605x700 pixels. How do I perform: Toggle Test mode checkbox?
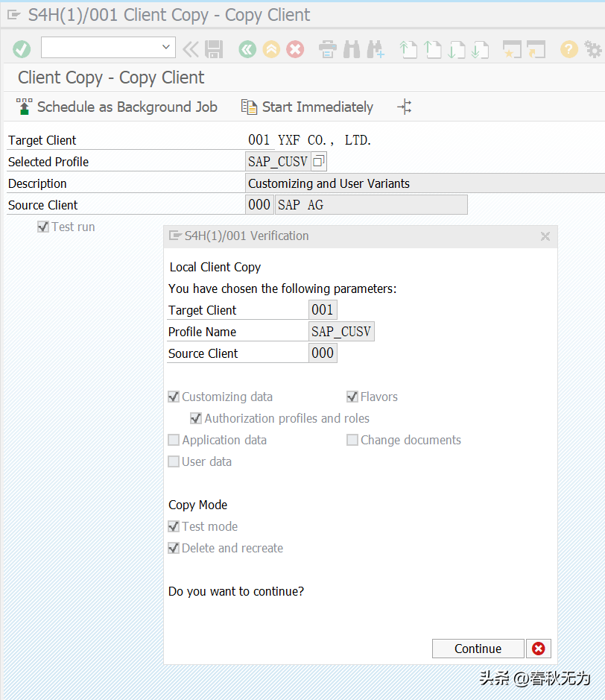tap(174, 526)
